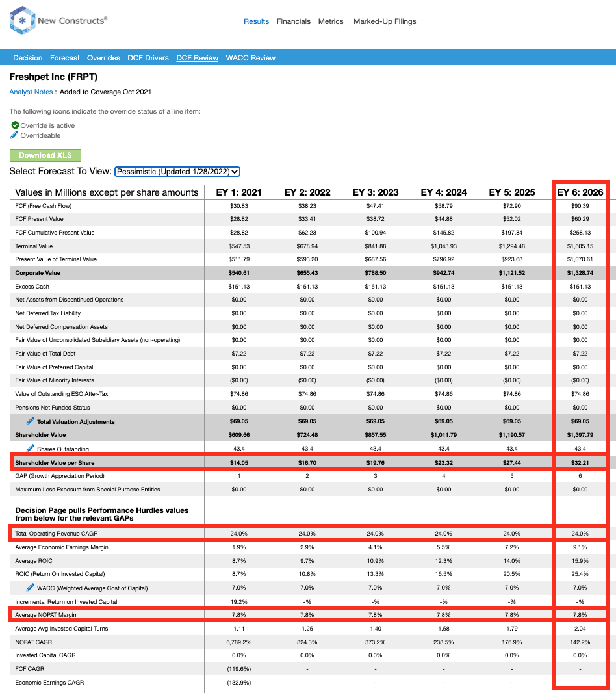This screenshot has width=616, height=693.
Task: Click the GAP (Growth Appreciation Period) label
Action: click(x=60, y=476)
